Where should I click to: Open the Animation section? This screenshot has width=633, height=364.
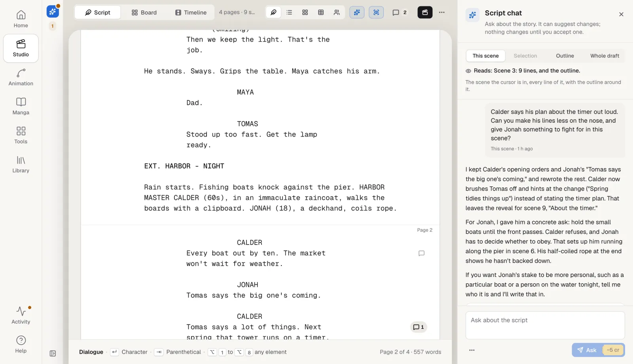click(21, 78)
